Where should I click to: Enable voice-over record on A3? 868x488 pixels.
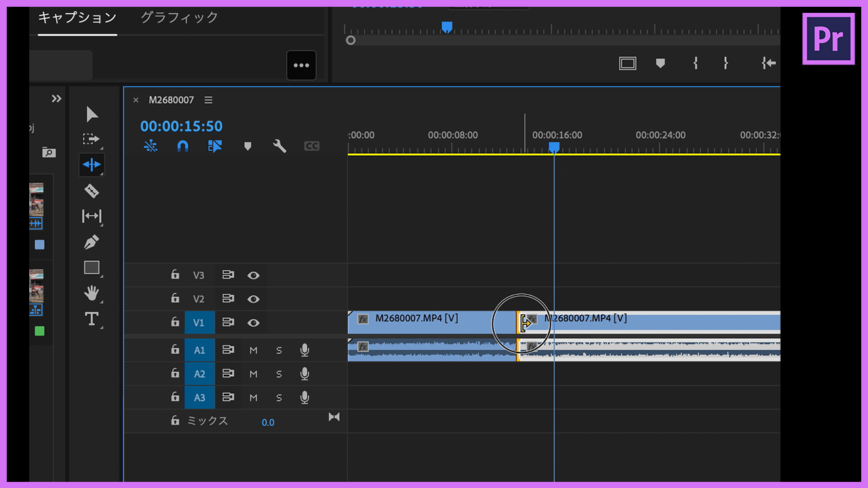point(304,397)
